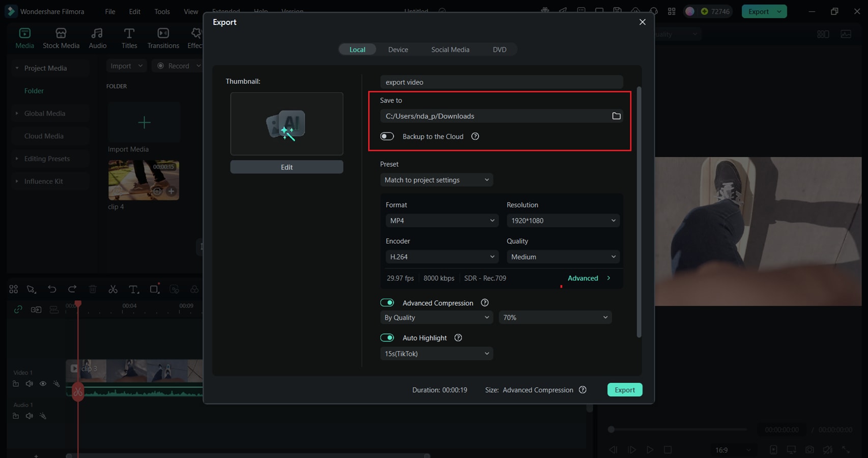Click the credits 72746 coin indicator
The image size is (868, 458).
pos(715,11)
